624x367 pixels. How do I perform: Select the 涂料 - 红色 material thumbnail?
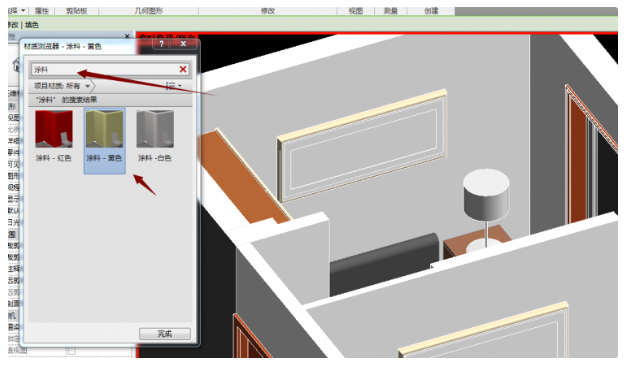(54, 129)
